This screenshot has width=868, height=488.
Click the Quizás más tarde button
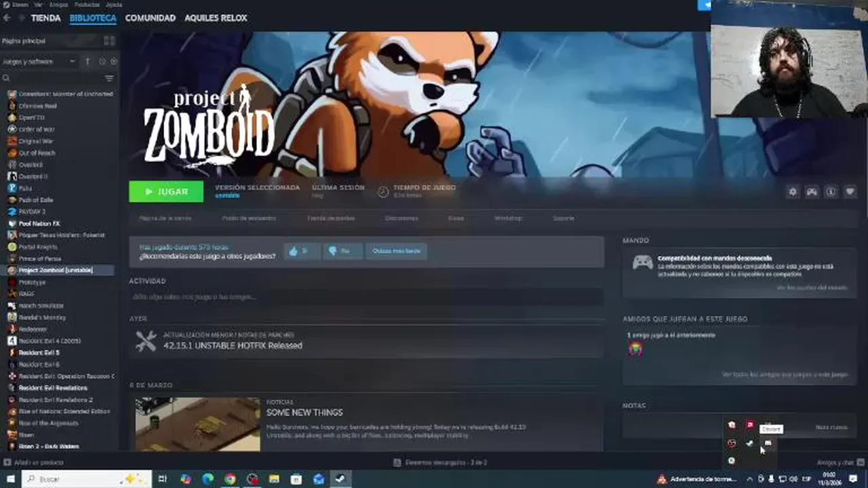coord(397,251)
